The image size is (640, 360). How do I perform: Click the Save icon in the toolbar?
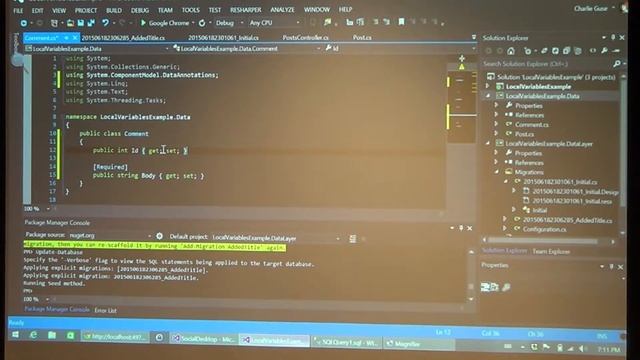[x=81, y=23]
